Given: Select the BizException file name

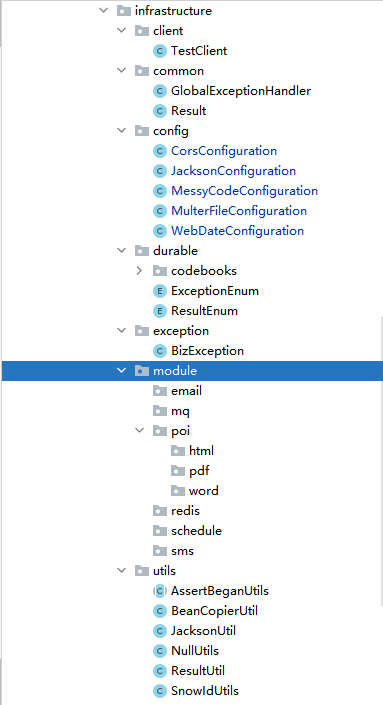Looking at the screenshot, I should 208,351.
